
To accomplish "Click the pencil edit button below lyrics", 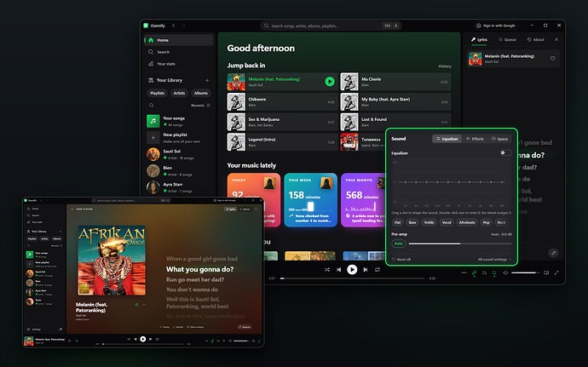I will (x=554, y=253).
